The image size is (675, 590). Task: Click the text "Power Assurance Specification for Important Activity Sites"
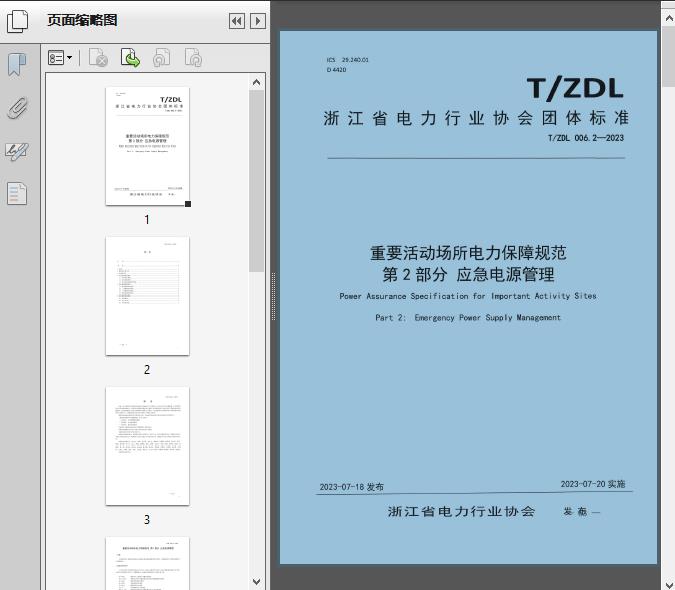(468, 296)
